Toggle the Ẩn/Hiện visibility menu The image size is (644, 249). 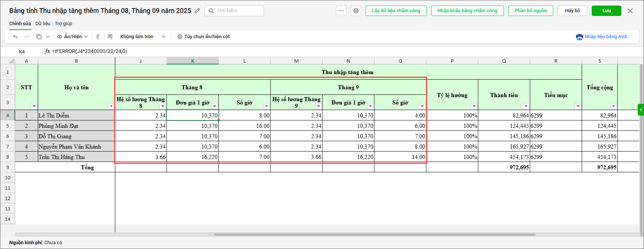pyautogui.click(x=72, y=37)
